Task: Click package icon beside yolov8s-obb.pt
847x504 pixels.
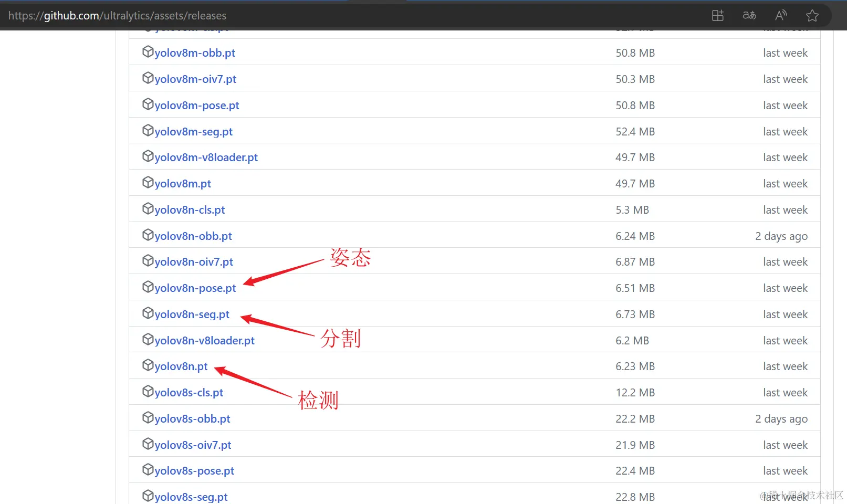Action: (x=148, y=417)
